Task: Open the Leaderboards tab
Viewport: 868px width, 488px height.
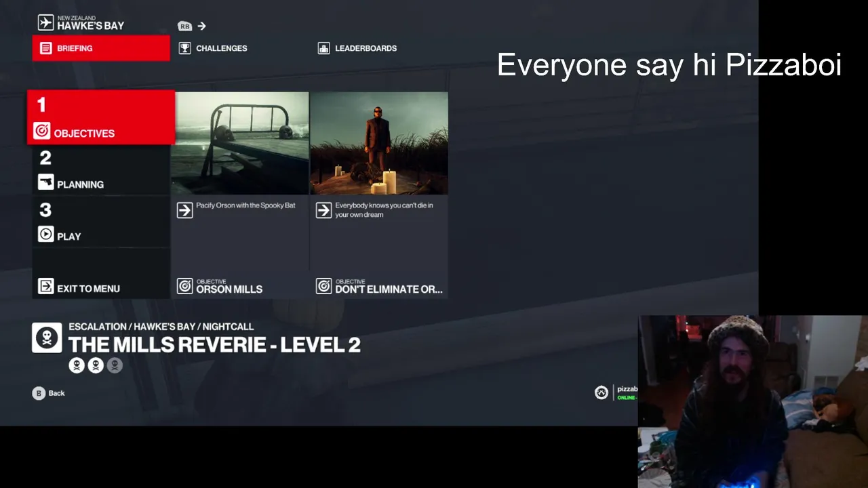Action: (357, 48)
